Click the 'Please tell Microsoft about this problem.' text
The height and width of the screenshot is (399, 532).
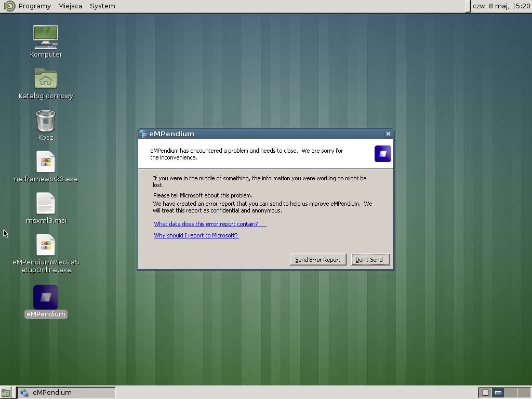(x=203, y=195)
